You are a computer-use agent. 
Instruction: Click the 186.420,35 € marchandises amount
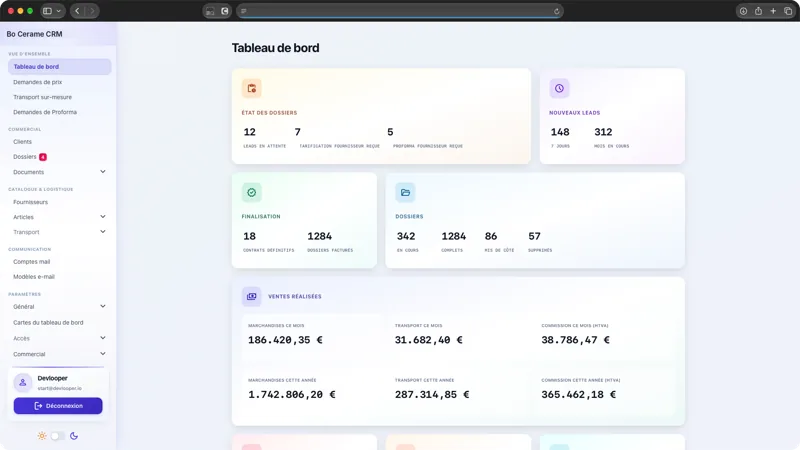285,340
